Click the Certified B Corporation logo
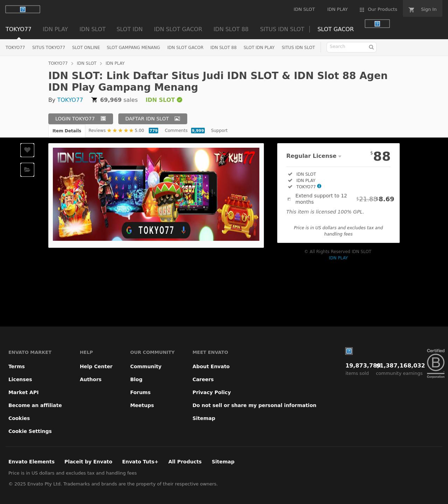448x504 pixels. click(435, 363)
